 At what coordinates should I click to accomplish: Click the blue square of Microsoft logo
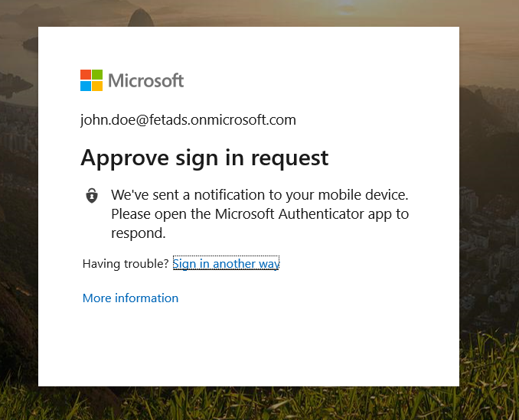tap(86, 86)
